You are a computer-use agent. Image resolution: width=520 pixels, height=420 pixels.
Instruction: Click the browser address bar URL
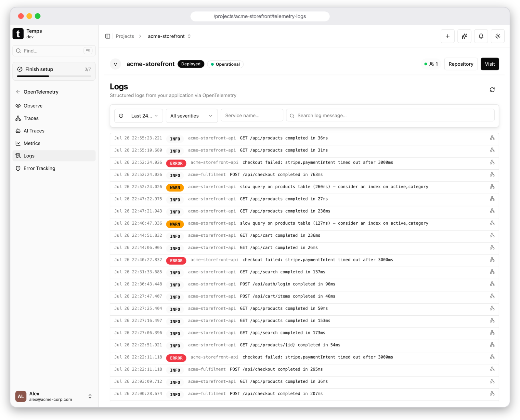[260, 16]
